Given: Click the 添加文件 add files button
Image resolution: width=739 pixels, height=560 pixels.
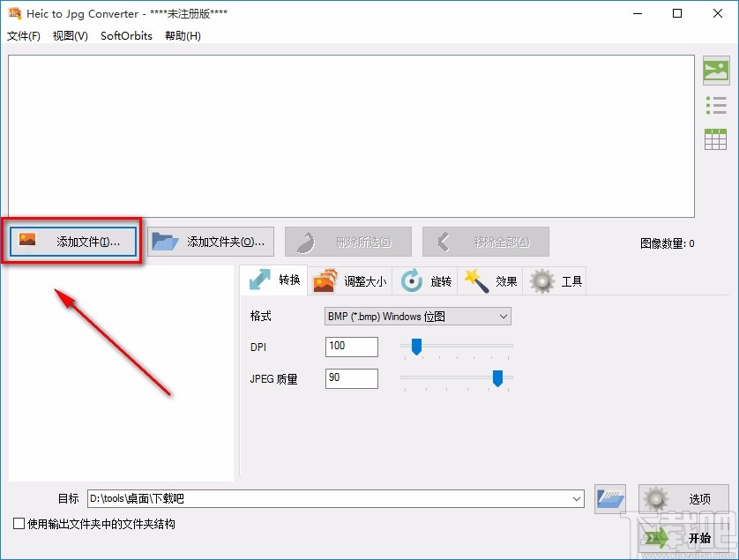Looking at the screenshot, I should pos(72,240).
